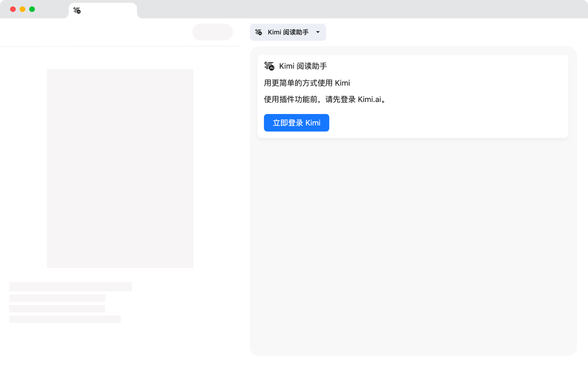Toggle the red close traffic light
Screen dimensions: 588x367
click(x=13, y=9)
